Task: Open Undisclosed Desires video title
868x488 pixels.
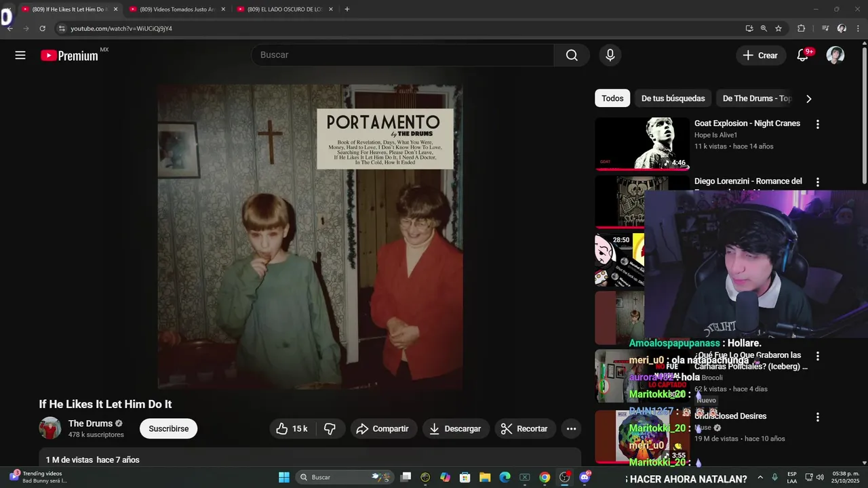Action: [x=730, y=416]
